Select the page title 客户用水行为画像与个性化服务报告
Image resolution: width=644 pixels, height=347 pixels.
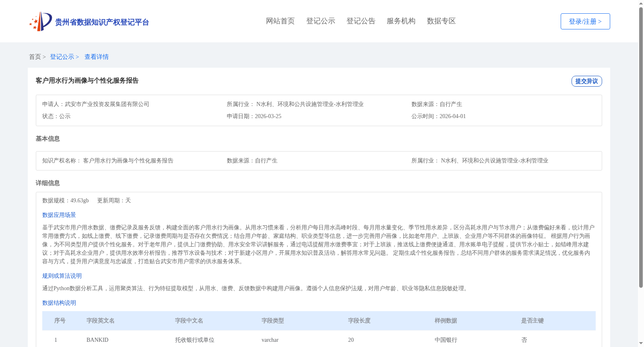[x=87, y=81]
